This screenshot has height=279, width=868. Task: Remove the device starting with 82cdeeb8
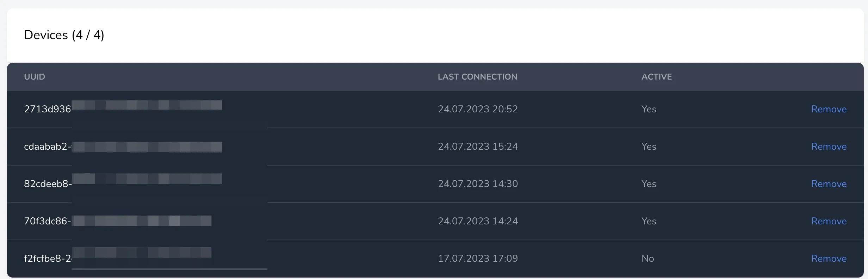click(x=829, y=184)
